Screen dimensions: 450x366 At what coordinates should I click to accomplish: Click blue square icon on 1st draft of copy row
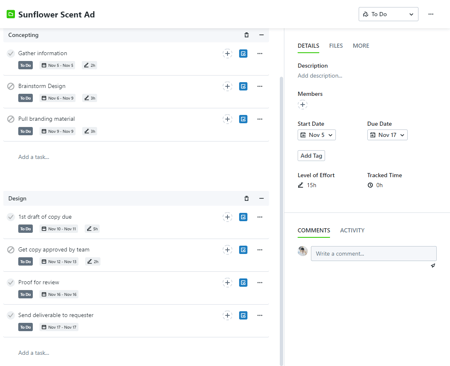point(243,217)
